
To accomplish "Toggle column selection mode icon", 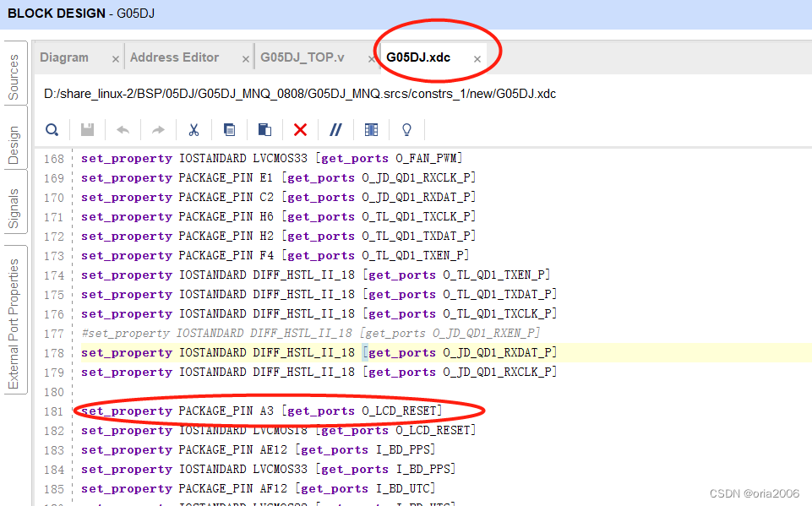I will [x=370, y=129].
